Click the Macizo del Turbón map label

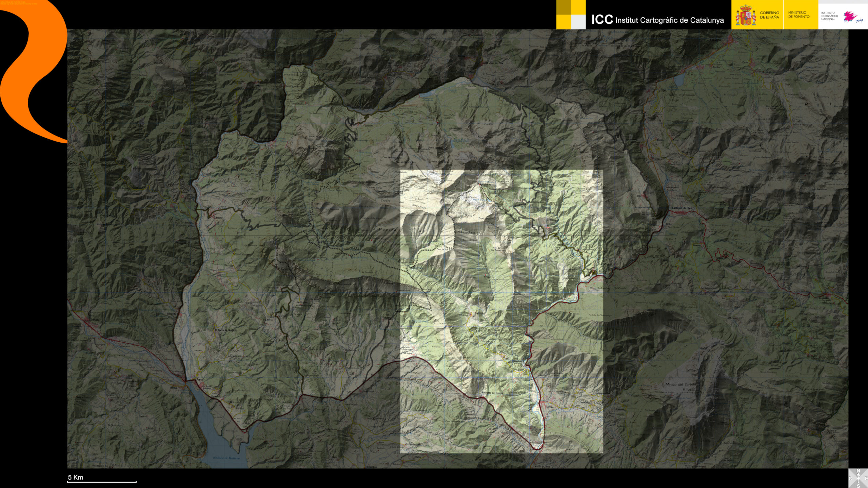tap(680, 384)
